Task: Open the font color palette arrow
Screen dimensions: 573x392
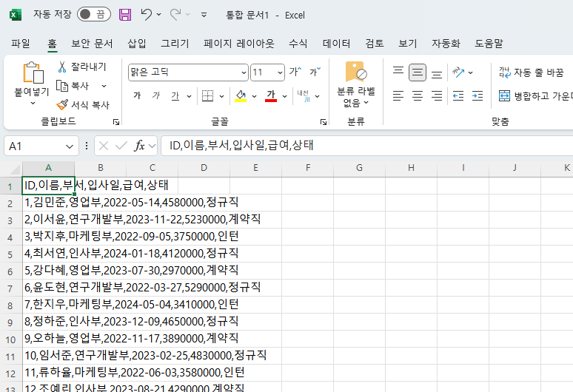Action: (285, 96)
